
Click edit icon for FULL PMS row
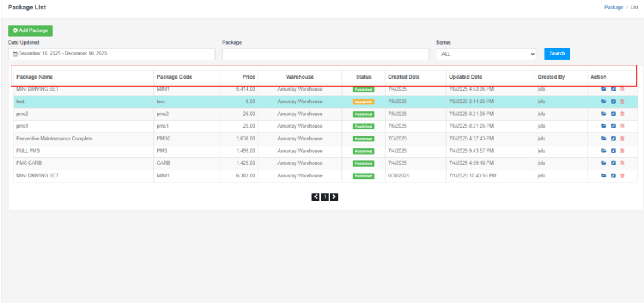click(x=613, y=151)
